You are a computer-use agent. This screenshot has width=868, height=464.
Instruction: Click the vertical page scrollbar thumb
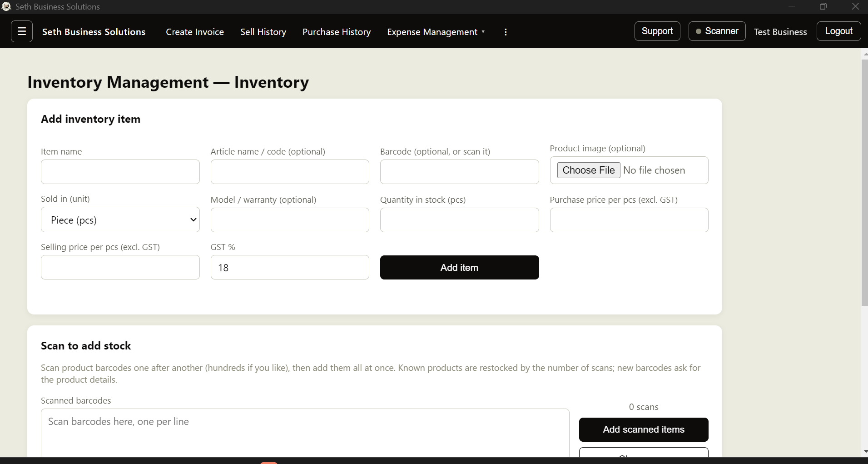point(864,182)
